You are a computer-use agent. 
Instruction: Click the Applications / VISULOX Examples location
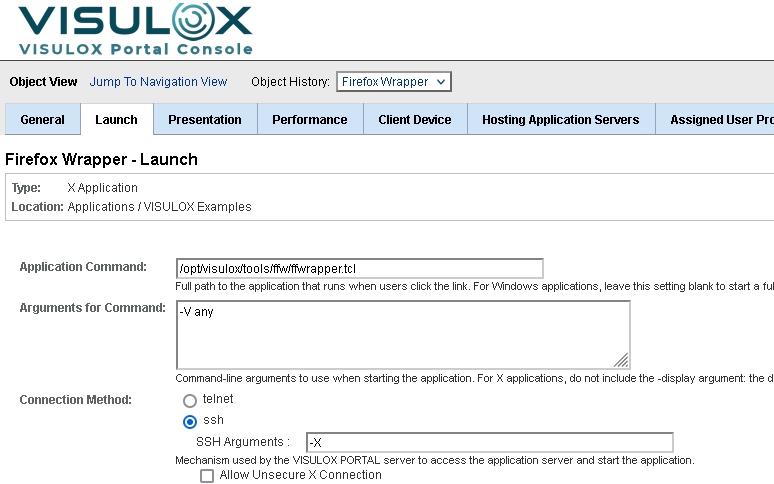pyautogui.click(x=160, y=207)
